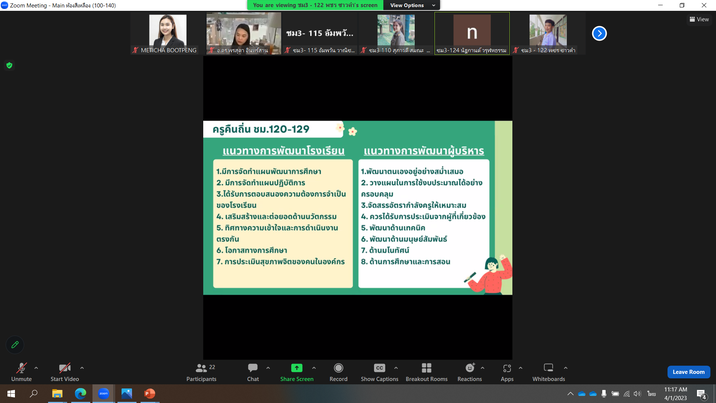Start recording the meeting
The image size is (716, 403).
point(338,371)
